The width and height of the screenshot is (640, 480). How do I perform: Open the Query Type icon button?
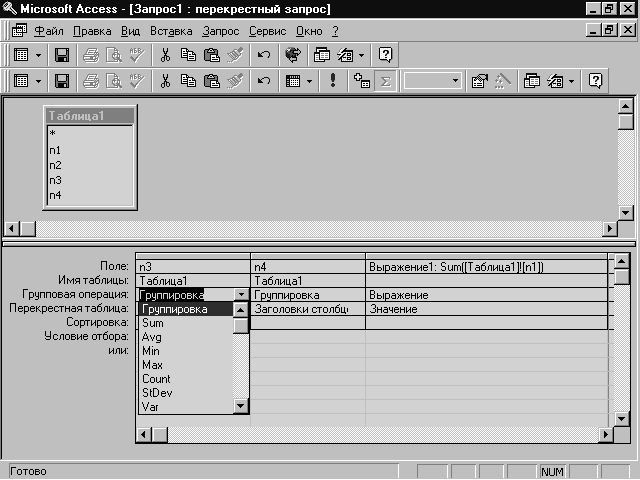point(293,81)
